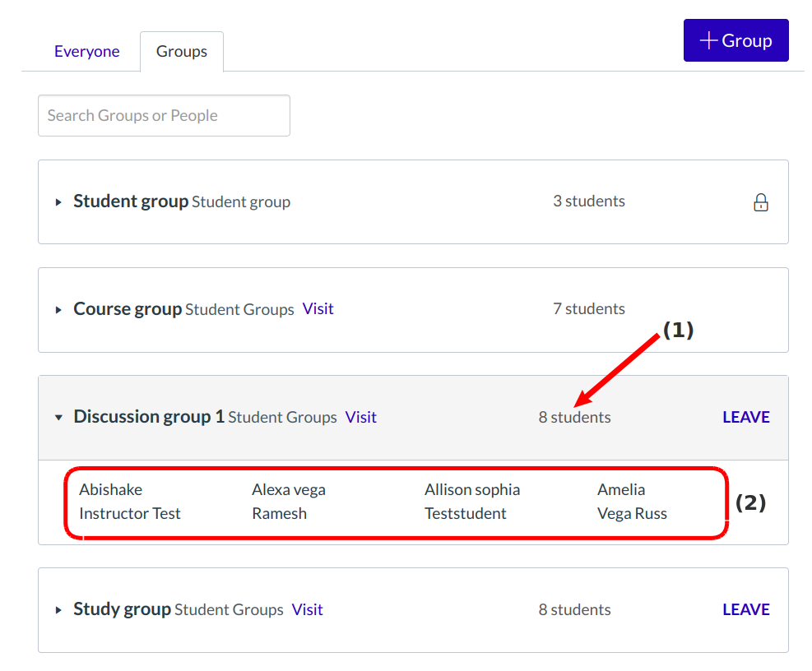Expand the Student group row arrow

58,202
